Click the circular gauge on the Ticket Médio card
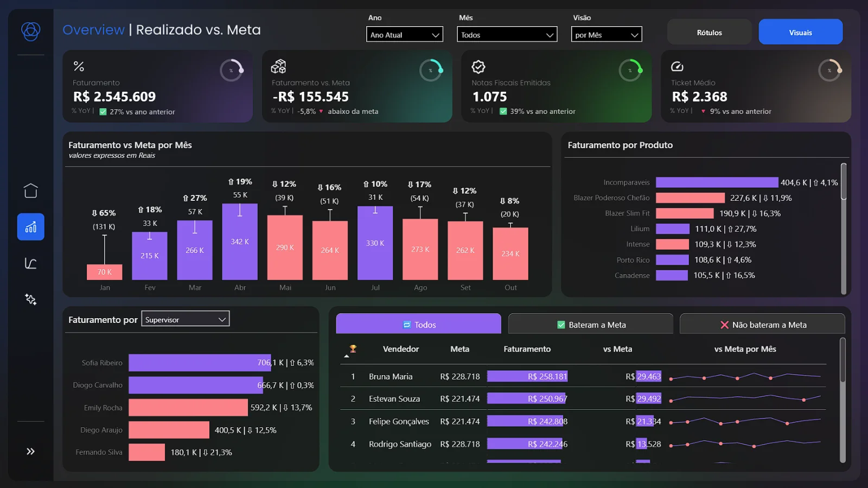Screen dimensions: 868x488 click(829, 70)
